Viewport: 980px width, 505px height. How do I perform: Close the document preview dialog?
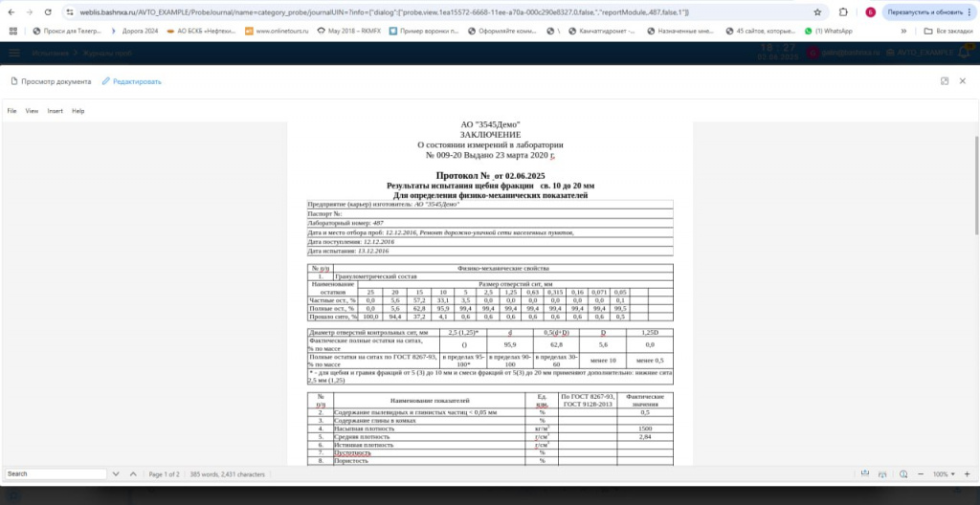(963, 81)
